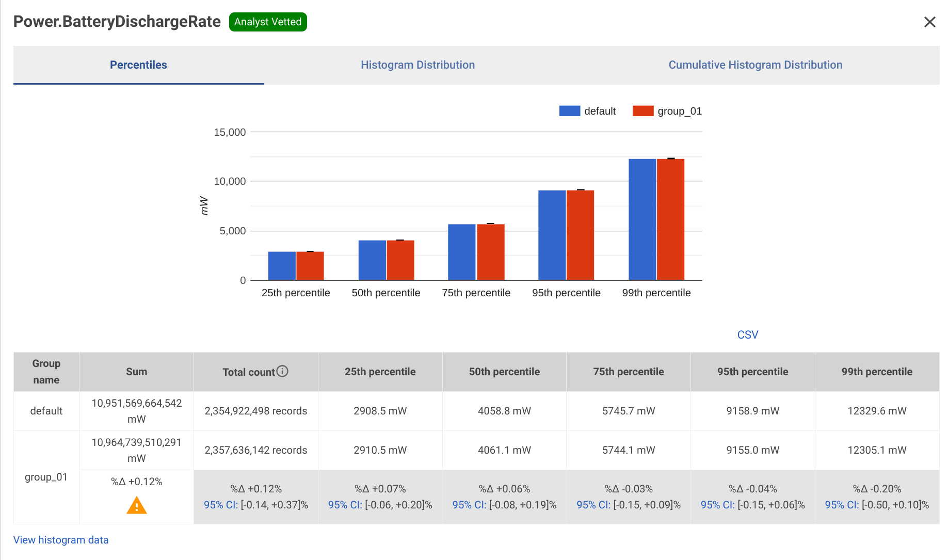Click the orange warning triangle icon
The image size is (948, 560).
[137, 505]
